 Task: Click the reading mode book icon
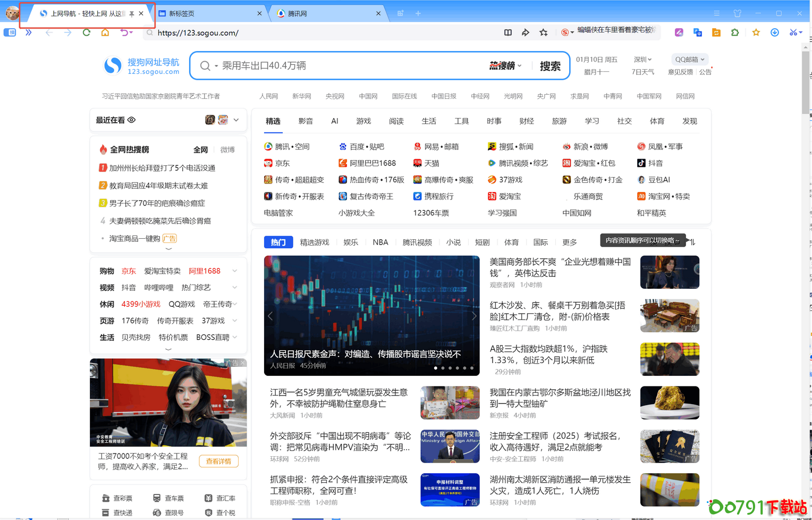tap(508, 32)
